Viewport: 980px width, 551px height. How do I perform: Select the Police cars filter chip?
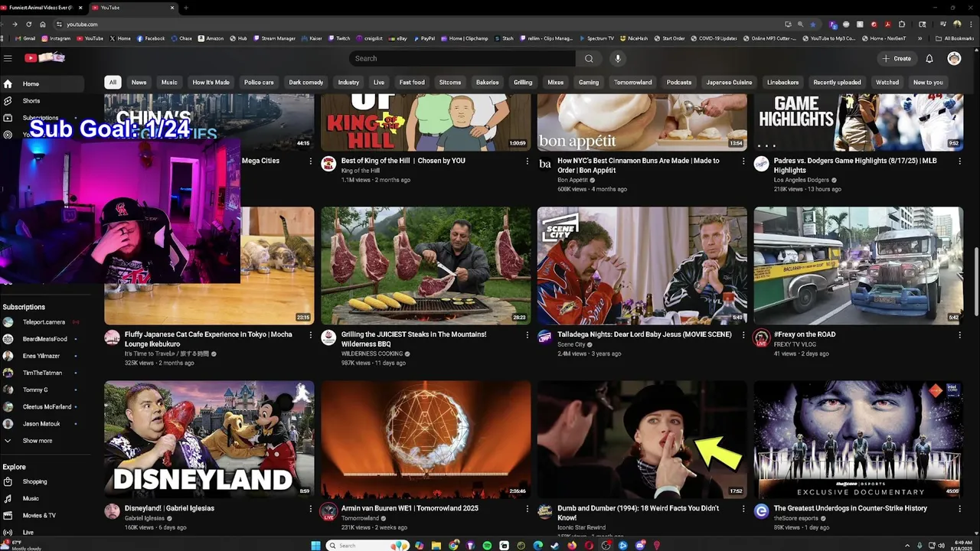[x=259, y=83]
